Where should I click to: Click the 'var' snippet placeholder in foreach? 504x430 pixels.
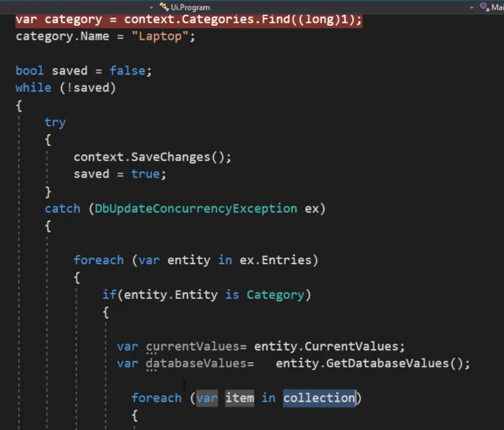207,398
